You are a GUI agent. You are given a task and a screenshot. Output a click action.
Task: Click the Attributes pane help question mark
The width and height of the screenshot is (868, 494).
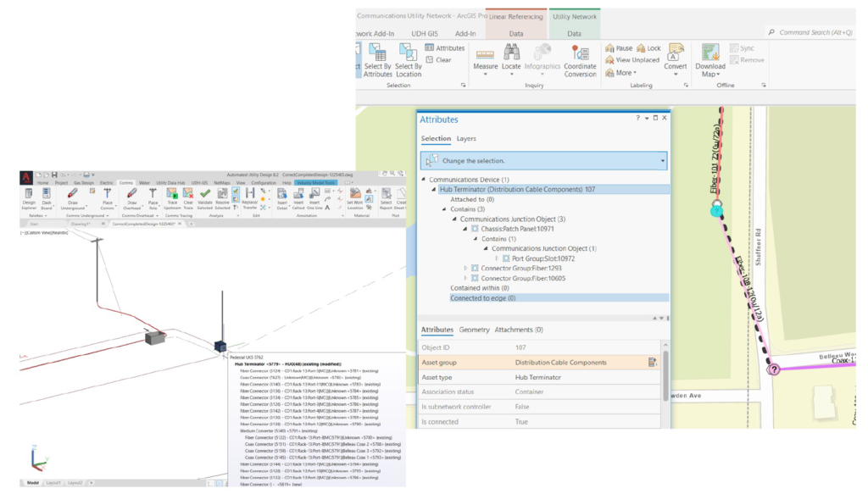[637, 118]
